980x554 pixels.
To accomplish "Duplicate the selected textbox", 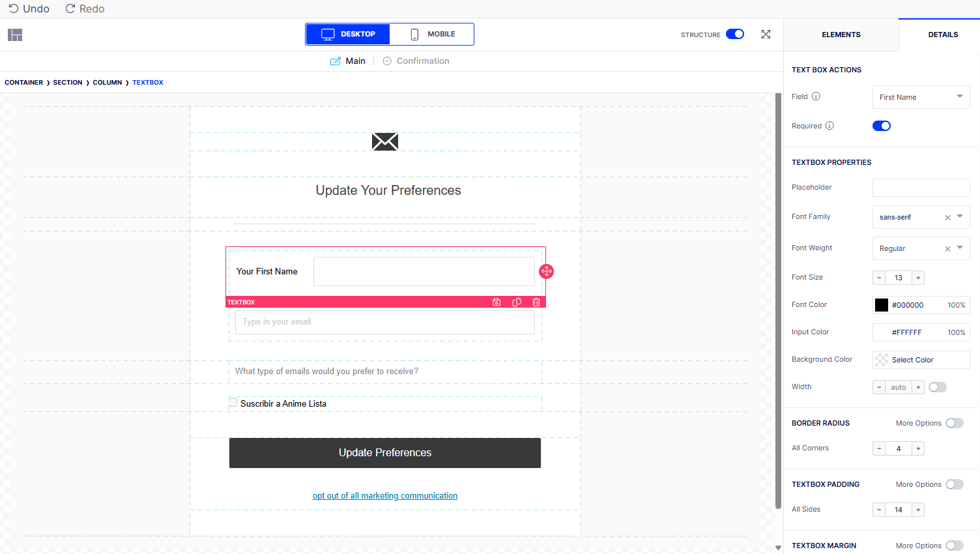I will click(x=517, y=302).
